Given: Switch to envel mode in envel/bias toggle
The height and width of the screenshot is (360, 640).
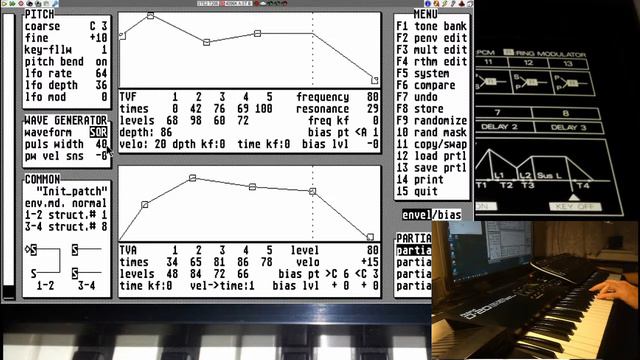Looking at the screenshot, I should 416,215.
